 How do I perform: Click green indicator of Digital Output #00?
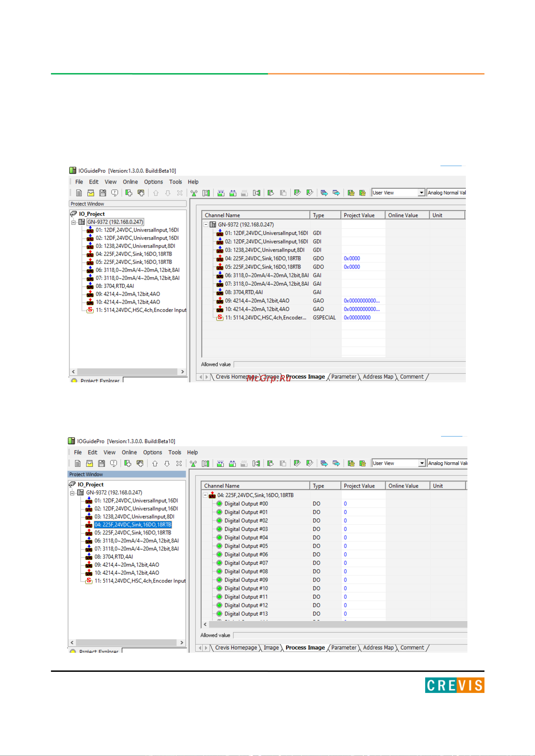pyautogui.click(x=219, y=504)
